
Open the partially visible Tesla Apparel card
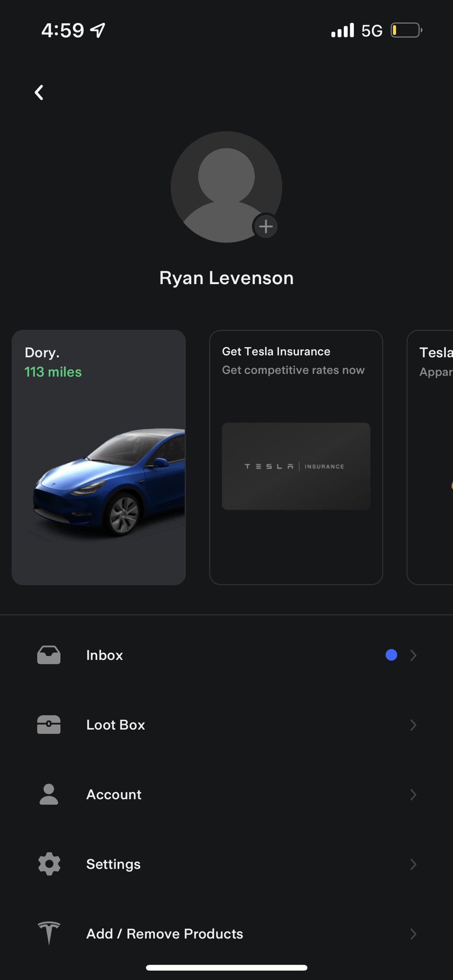430,457
